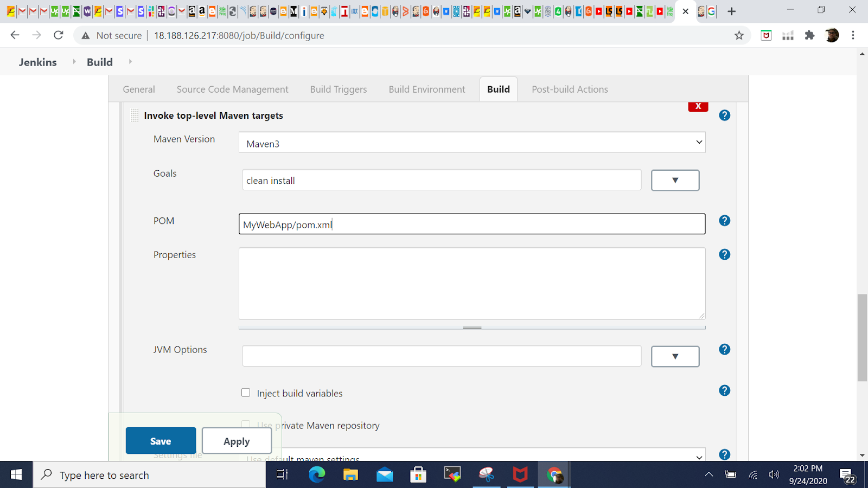Go to the Build Triggers tab
The height and width of the screenshot is (488, 868).
[339, 89]
